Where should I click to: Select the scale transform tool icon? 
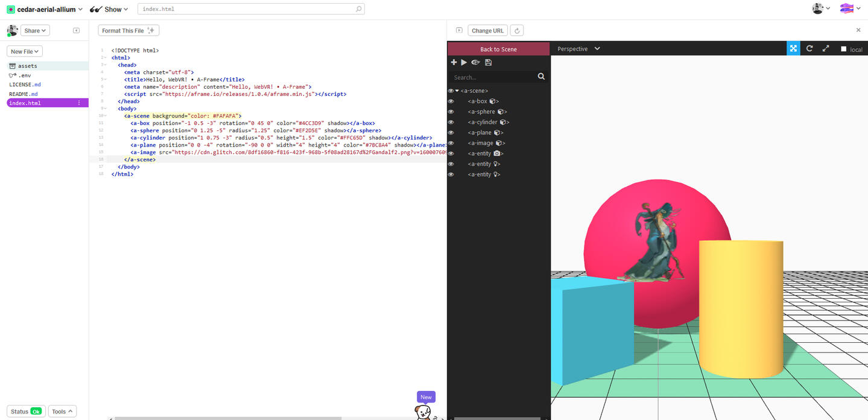tap(826, 49)
